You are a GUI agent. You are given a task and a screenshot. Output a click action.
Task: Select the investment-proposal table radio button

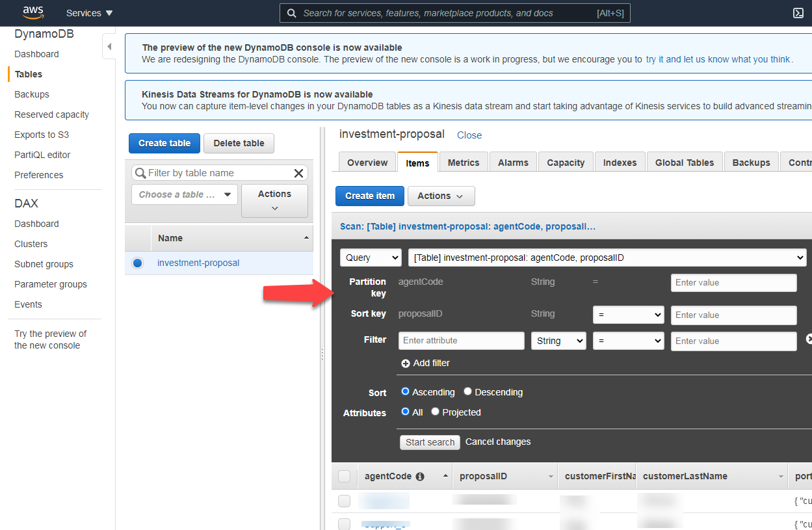click(x=137, y=263)
